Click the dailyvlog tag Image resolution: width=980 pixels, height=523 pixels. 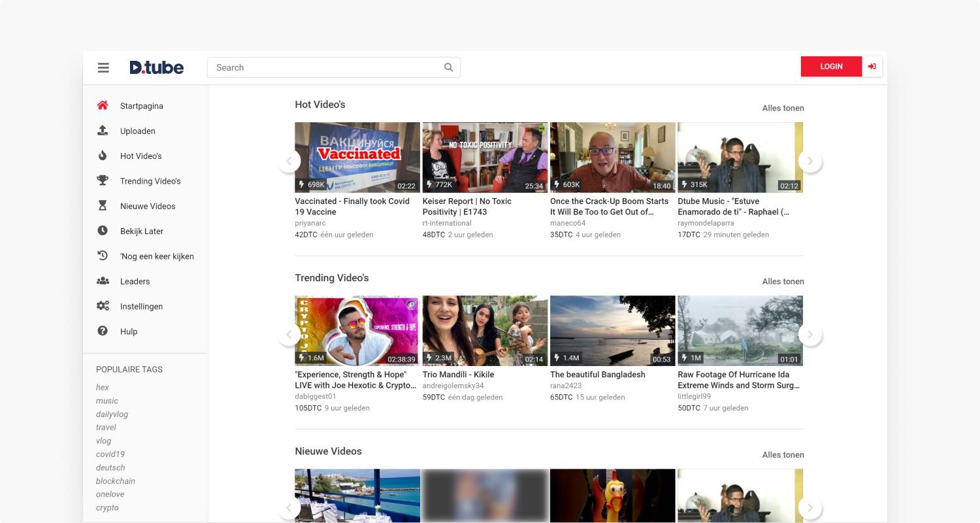click(x=112, y=414)
